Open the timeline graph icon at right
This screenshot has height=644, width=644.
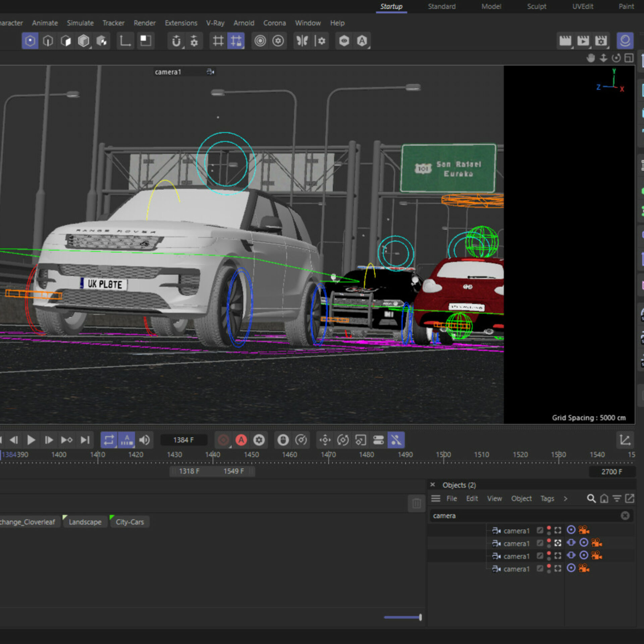[625, 440]
